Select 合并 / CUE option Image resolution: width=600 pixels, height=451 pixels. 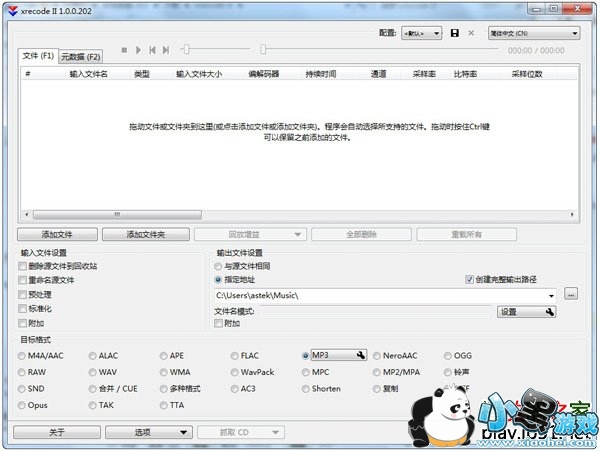point(92,389)
